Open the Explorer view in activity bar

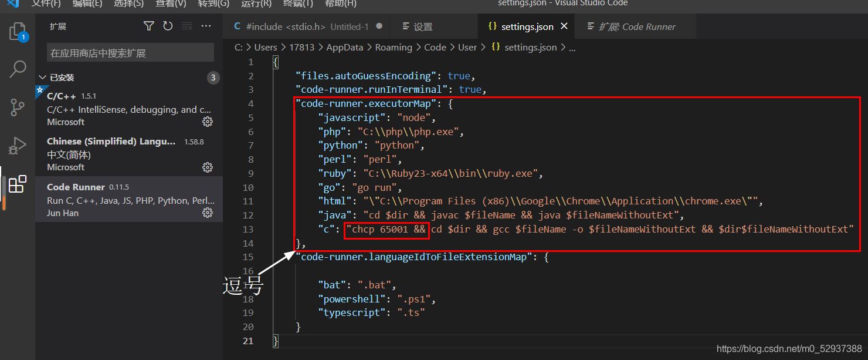[18, 32]
